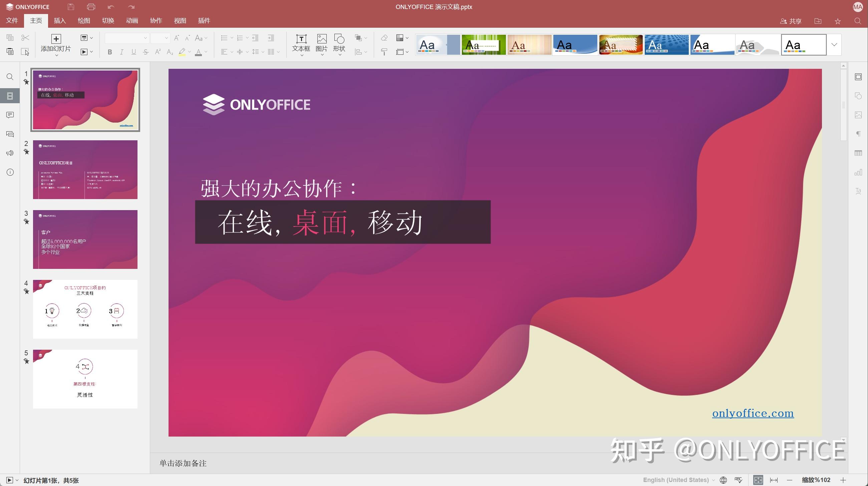Open the comments panel in left sidebar
Image resolution: width=868 pixels, height=486 pixels.
pyautogui.click(x=10, y=115)
